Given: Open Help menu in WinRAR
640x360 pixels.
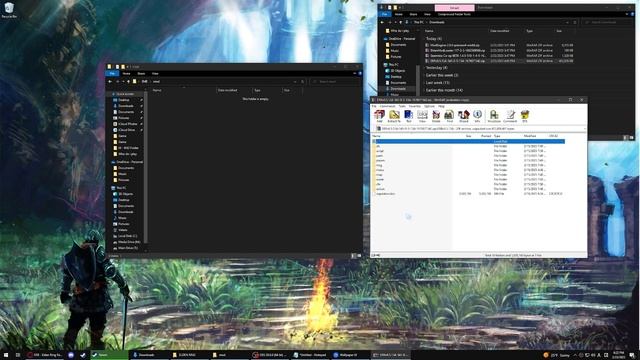Looking at the screenshot, I should point(441,106).
